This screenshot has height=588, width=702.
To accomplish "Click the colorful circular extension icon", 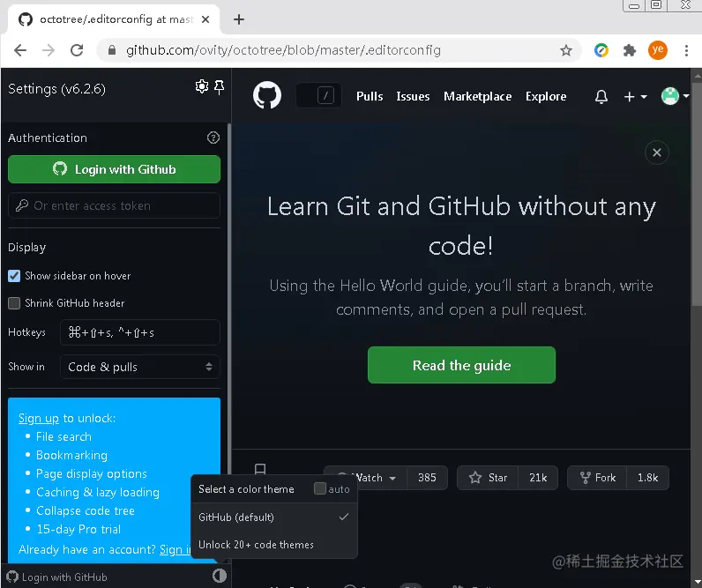I will click(601, 50).
